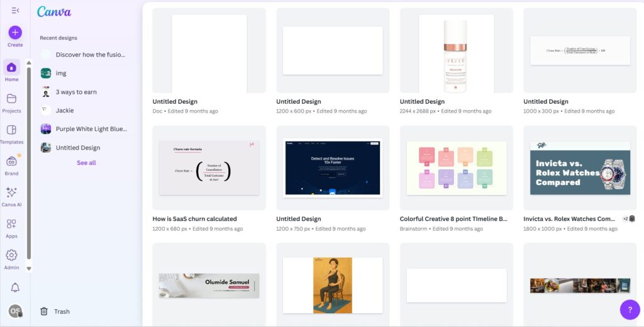Open the Apps grid icon

11,224
